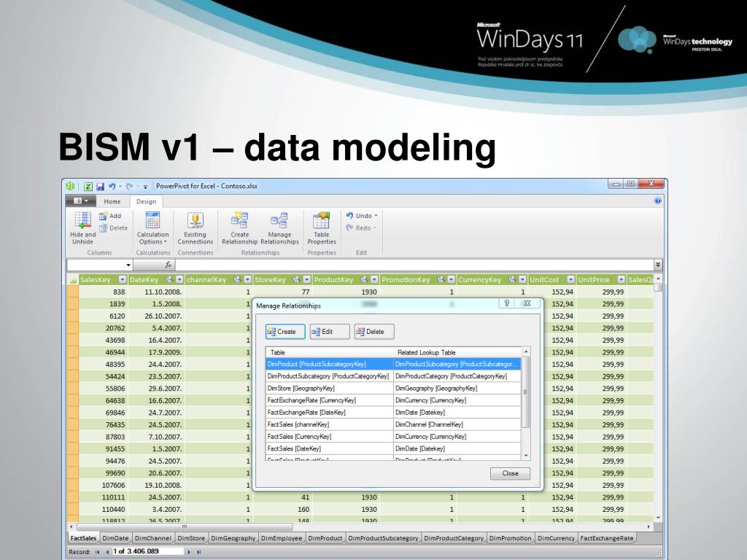Go to first record navigation arrow
Image resolution: width=747 pixels, height=560 pixels.
[x=97, y=552]
